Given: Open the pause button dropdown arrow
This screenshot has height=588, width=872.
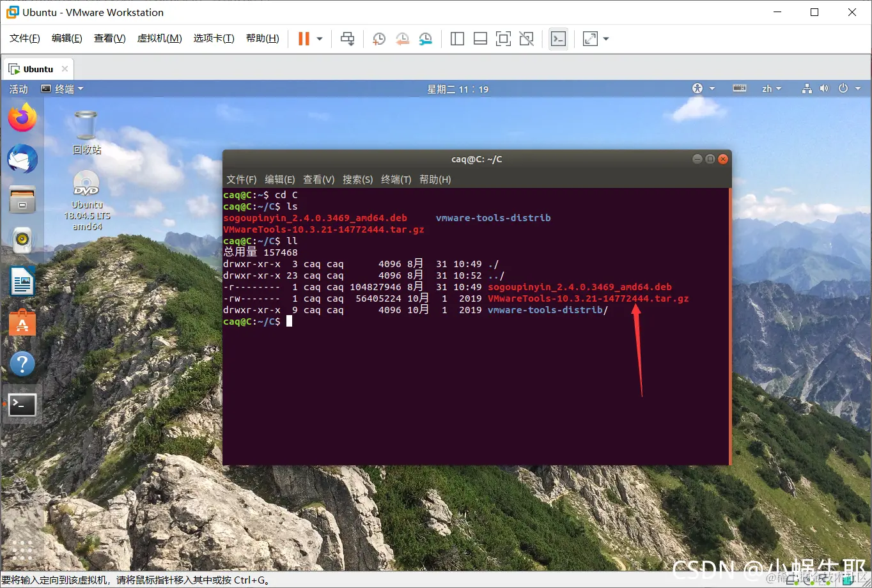Looking at the screenshot, I should (x=320, y=39).
